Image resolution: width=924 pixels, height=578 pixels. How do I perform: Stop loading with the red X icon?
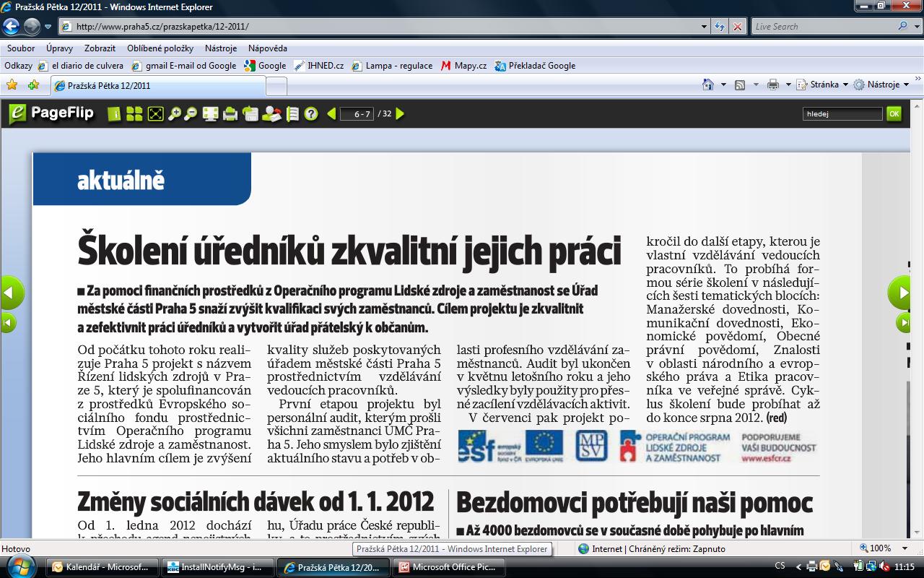coord(738,27)
